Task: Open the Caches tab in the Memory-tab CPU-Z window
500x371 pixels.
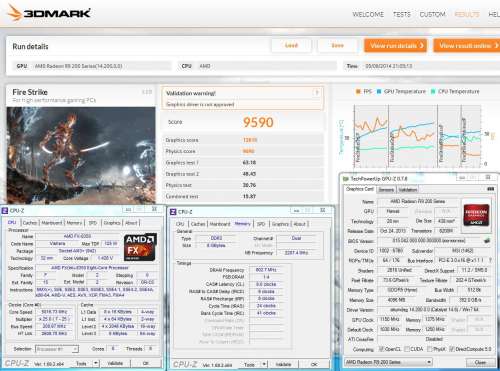Action: pyautogui.click(x=198, y=224)
